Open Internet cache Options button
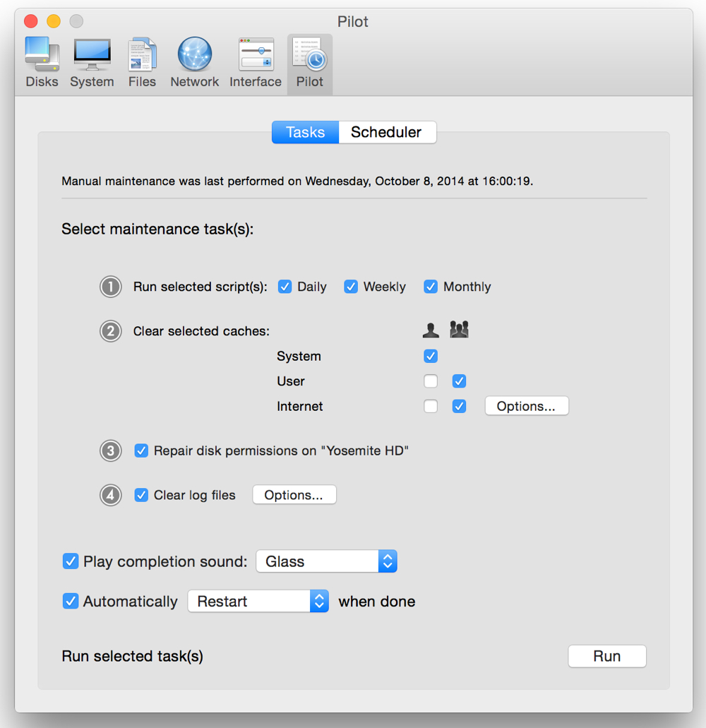 [x=527, y=406]
